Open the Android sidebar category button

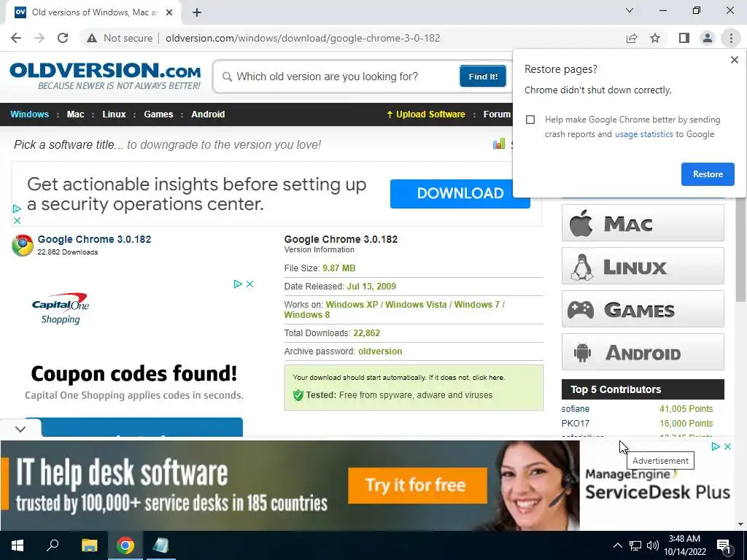643,352
